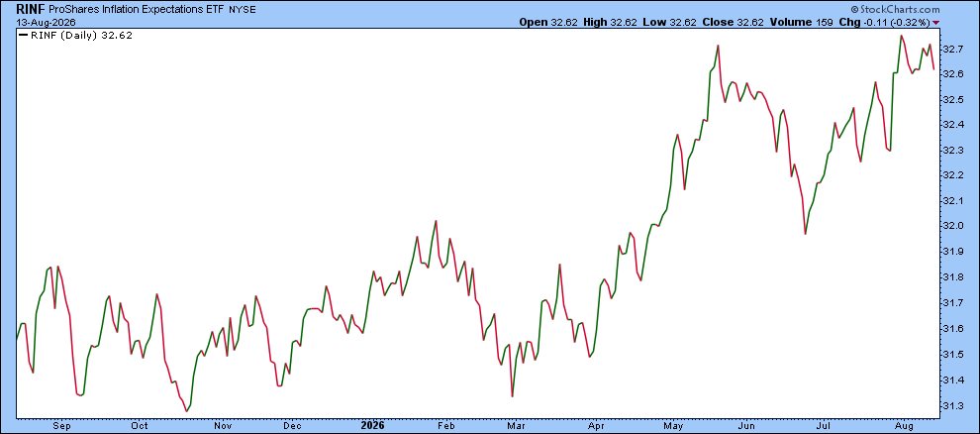This screenshot has width=980, height=434.
Task: Click the Volume 159 value
Action: click(x=801, y=22)
